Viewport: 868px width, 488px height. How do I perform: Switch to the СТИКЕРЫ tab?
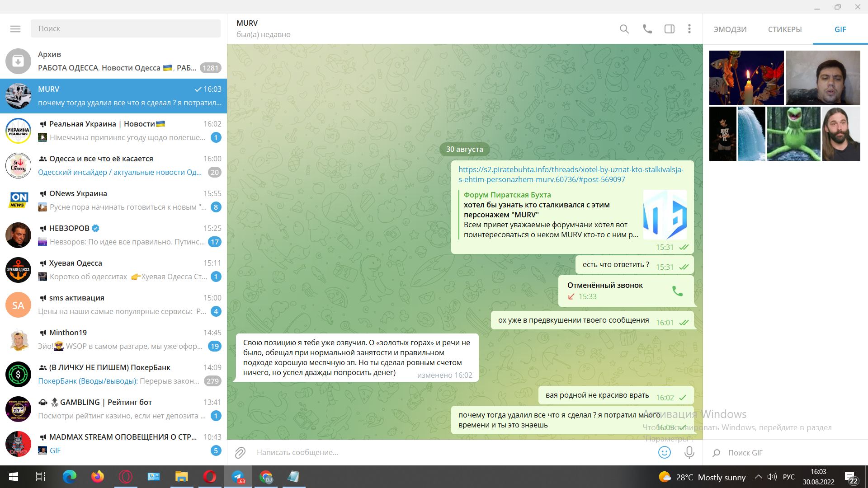click(785, 29)
